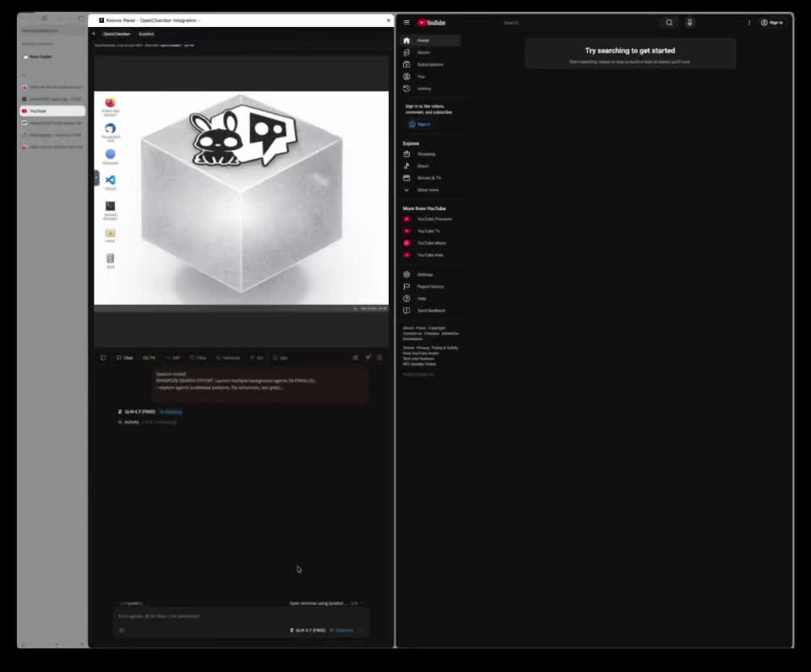The width and height of the screenshot is (811, 672).
Task: Open Subscriptions in YouTube sidebar
Action: click(430, 65)
